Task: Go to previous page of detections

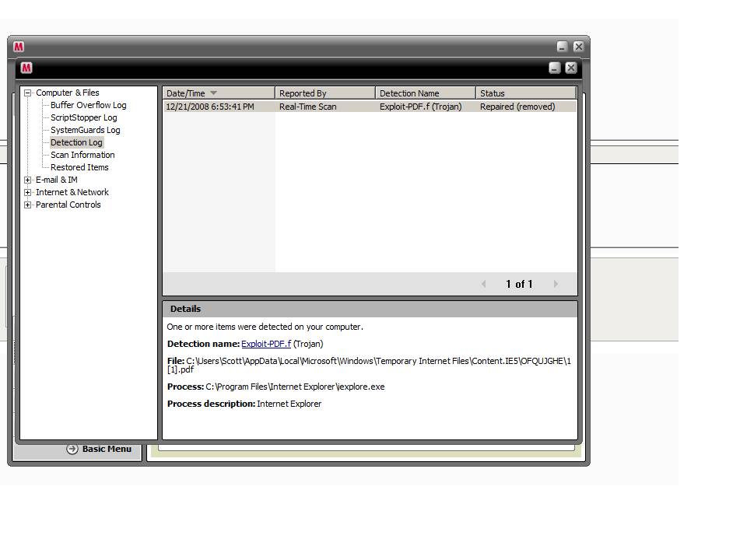Action: 483,284
